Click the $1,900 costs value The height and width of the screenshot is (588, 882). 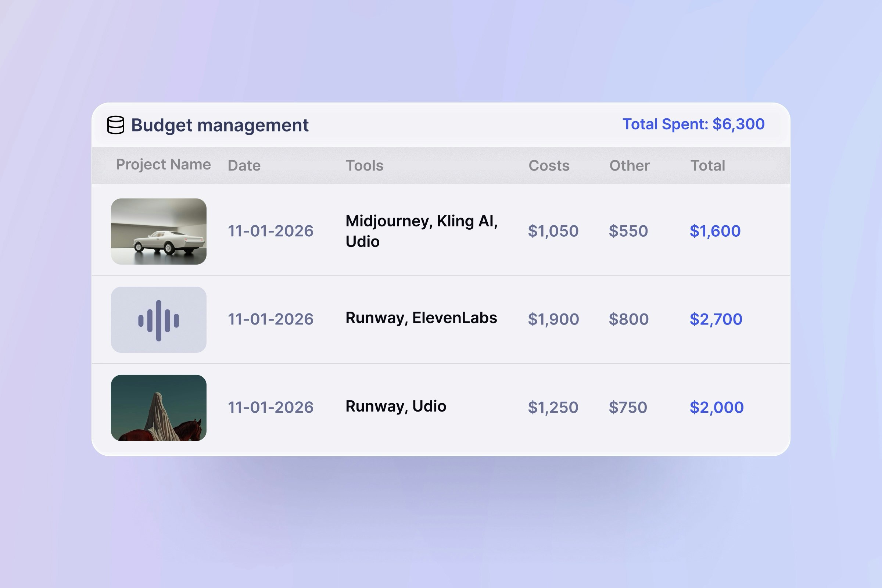[x=553, y=319]
